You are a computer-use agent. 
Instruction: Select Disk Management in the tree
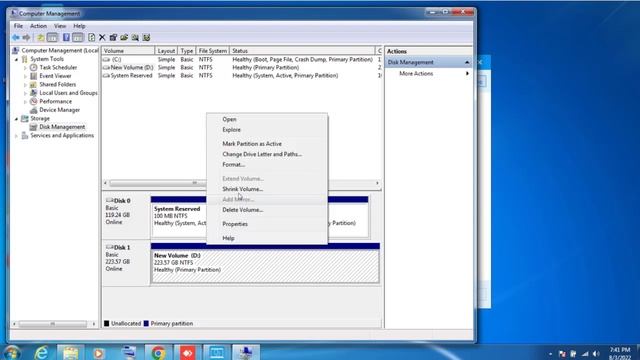(x=62, y=127)
